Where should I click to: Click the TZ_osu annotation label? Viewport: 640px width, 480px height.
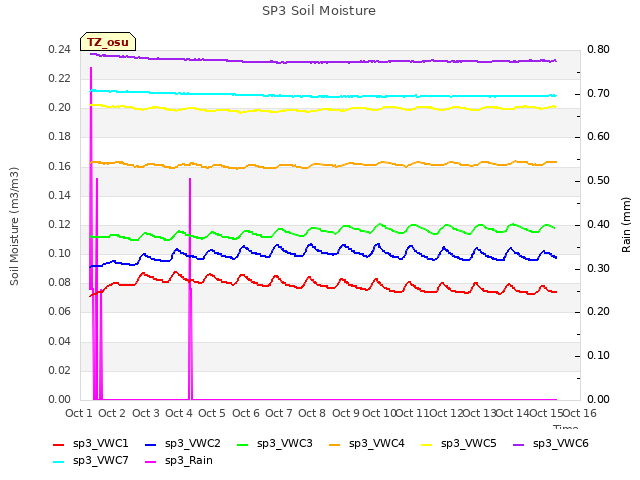(x=108, y=42)
